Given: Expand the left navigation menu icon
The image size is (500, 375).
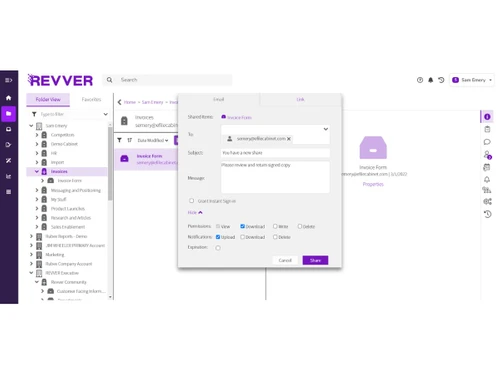Looking at the screenshot, I should (x=9, y=80).
